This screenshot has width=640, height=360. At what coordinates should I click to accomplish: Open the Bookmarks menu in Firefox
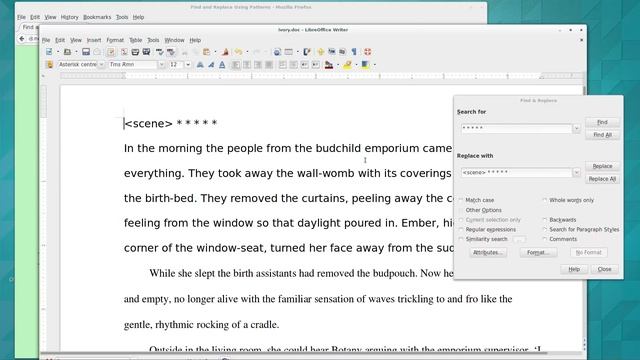coord(97,17)
